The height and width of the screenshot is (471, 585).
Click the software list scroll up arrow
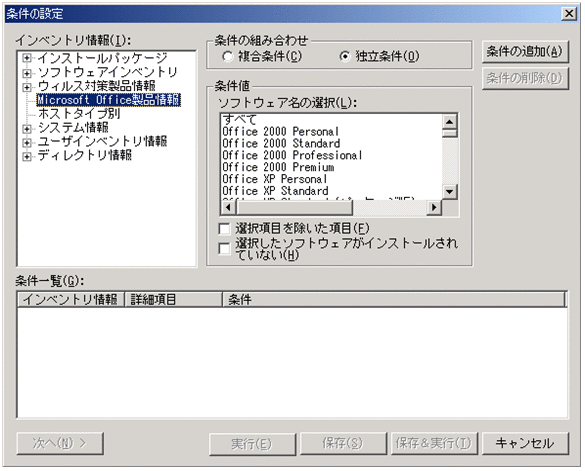coord(450,122)
